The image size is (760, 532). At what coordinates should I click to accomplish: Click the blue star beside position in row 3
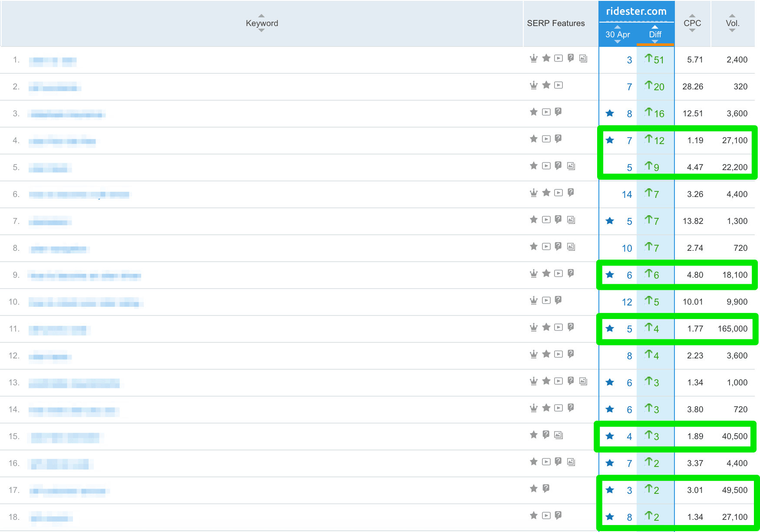tap(610, 113)
